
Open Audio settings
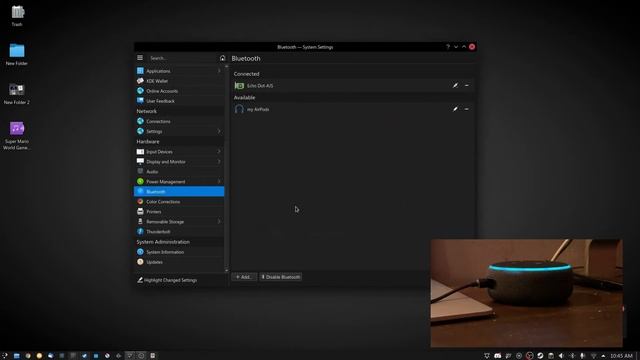point(179,171)
